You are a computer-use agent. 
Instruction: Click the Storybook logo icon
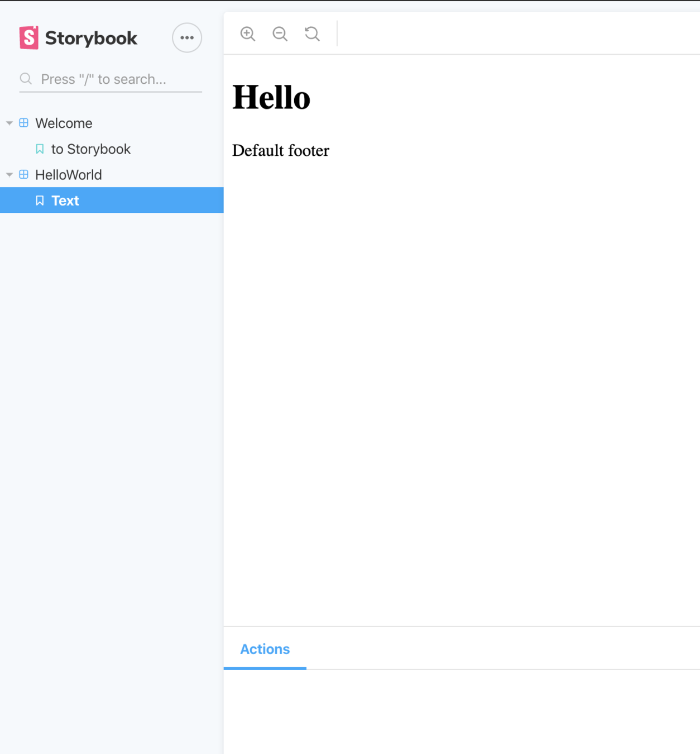[x=29, y=37]
